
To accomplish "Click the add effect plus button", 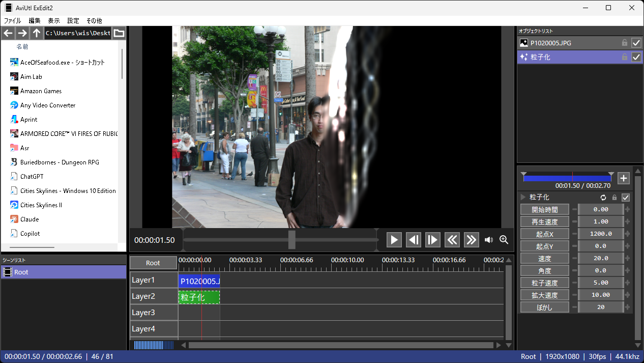I will pos(624,178).
